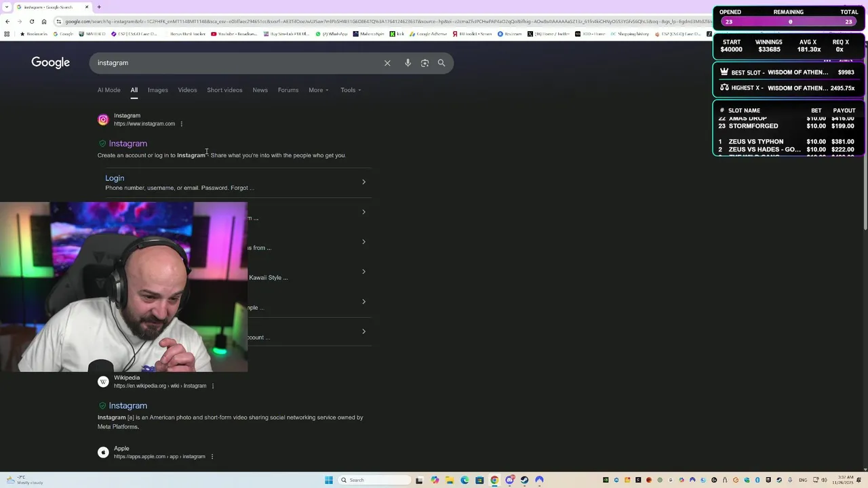Viewport: 868px width, 488px height.
Task: Submit search with magnifying glass icon
Action: pyautogui.click(x=441, y=63)
